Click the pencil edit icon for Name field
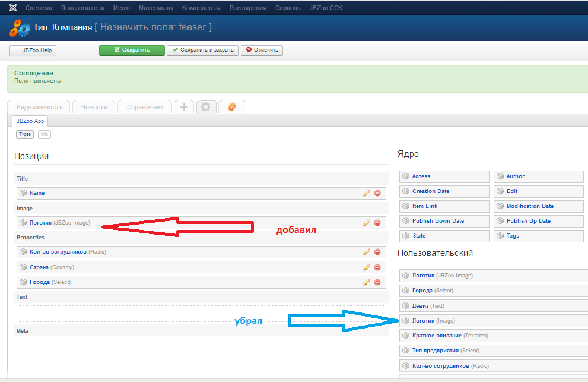 [x=367, y=193]
